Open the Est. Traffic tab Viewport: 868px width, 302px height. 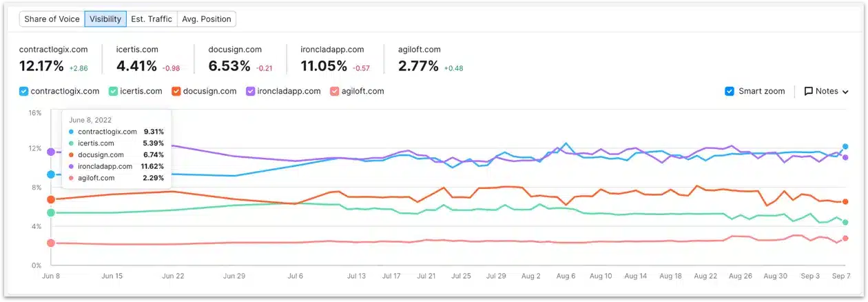(152, 19)
